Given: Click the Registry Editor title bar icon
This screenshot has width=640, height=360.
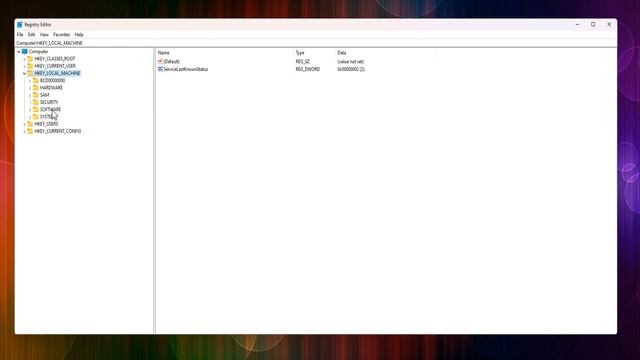Looking at the screenshot, I should pyautogui.click(x=20, y=24).
